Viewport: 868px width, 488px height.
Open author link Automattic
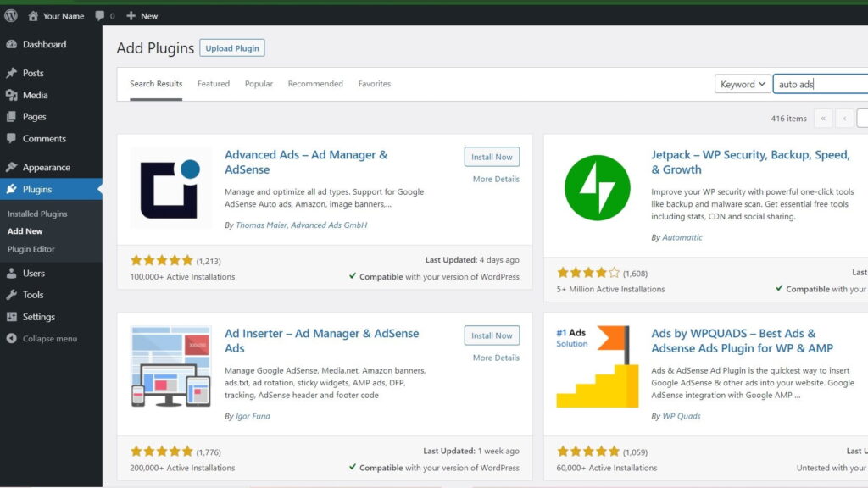(682, 237)
